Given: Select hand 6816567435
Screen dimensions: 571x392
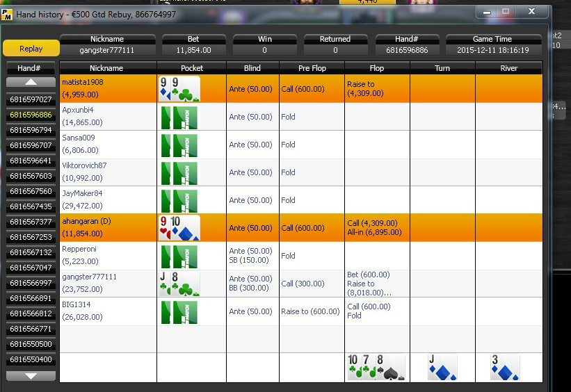Looking at the screenshot, I should coord(31,206).
